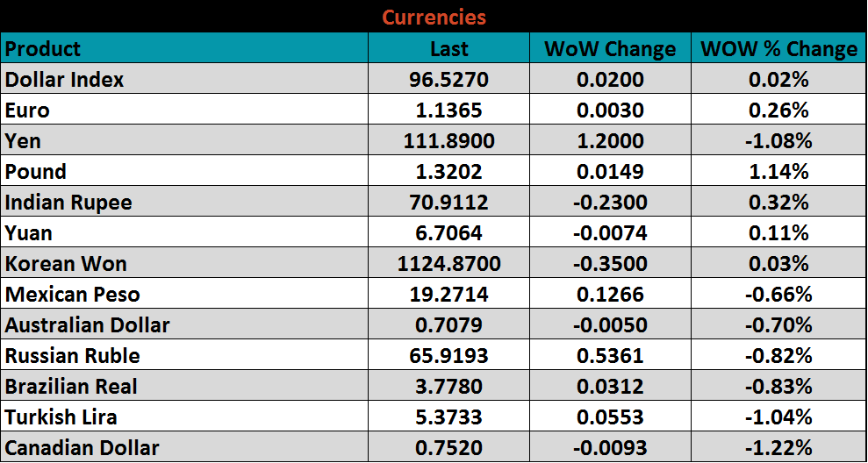Select the Brazilian Real row label
This screenshot has height=463, width=868.
[71, 387]
